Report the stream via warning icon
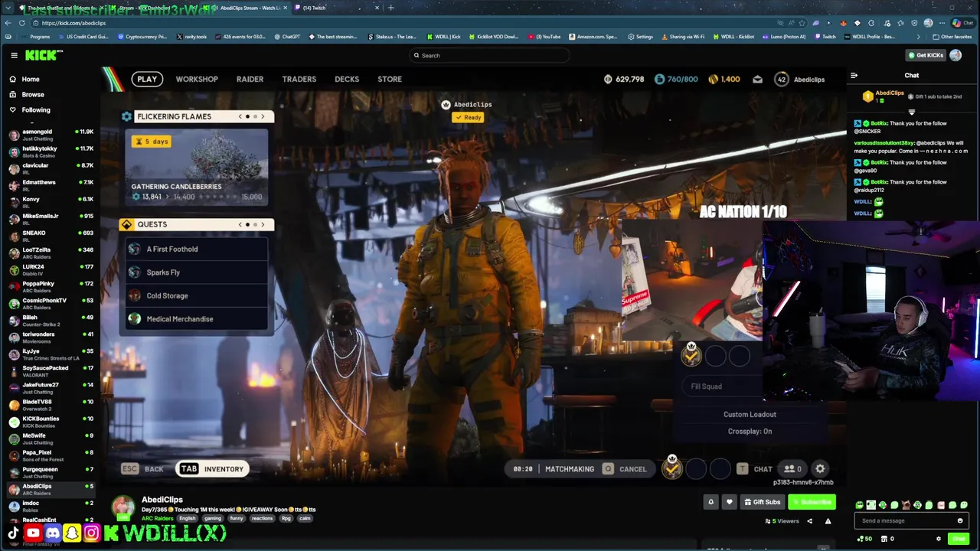 [828, 521]
